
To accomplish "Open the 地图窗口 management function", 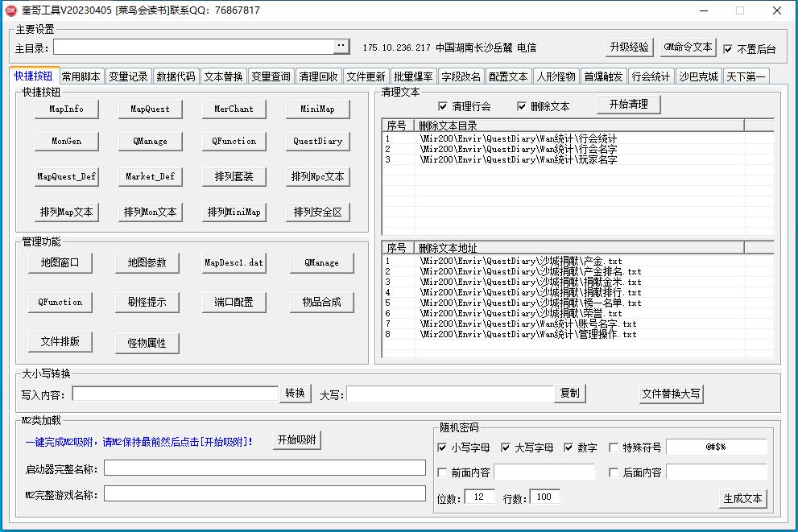I will (x=60, y=262).
